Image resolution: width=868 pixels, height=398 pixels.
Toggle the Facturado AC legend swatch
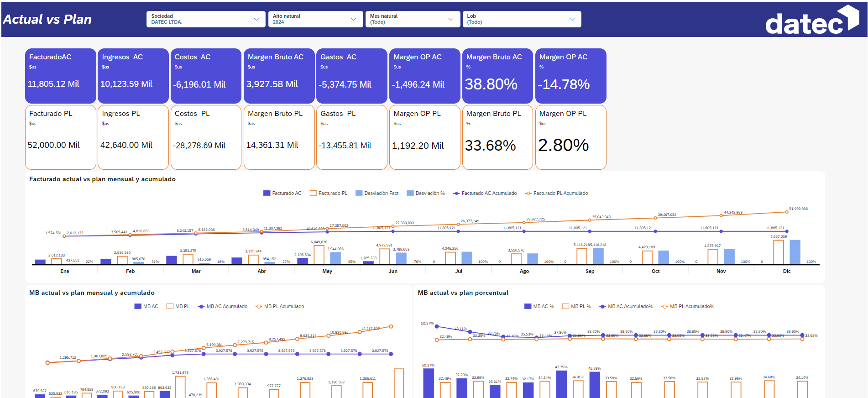click(267, 193)
